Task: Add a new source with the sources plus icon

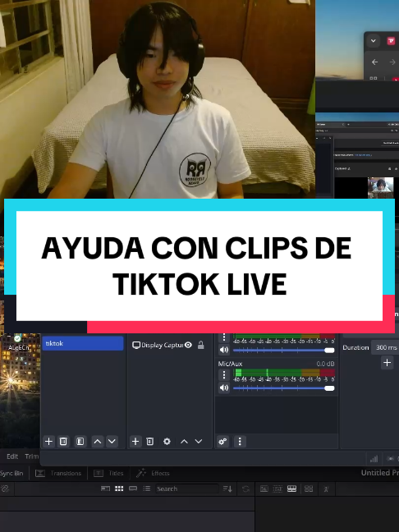Action: [x=135, y=442]
